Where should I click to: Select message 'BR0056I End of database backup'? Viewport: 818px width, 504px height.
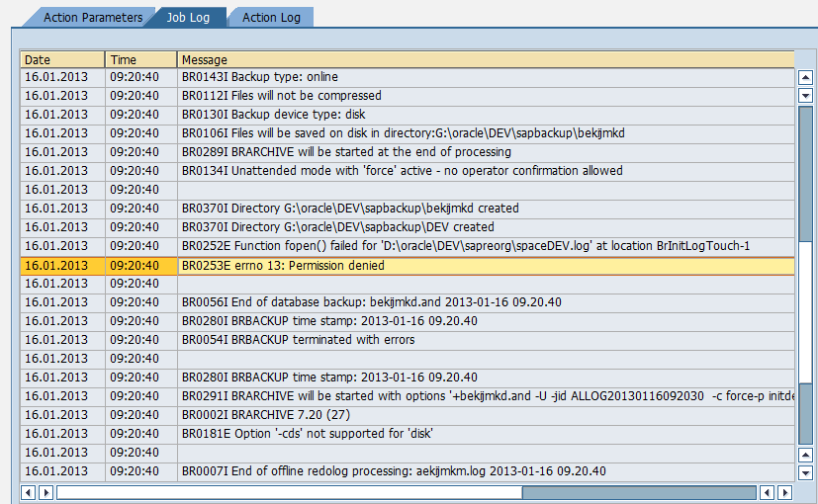[x=486, y=302]
